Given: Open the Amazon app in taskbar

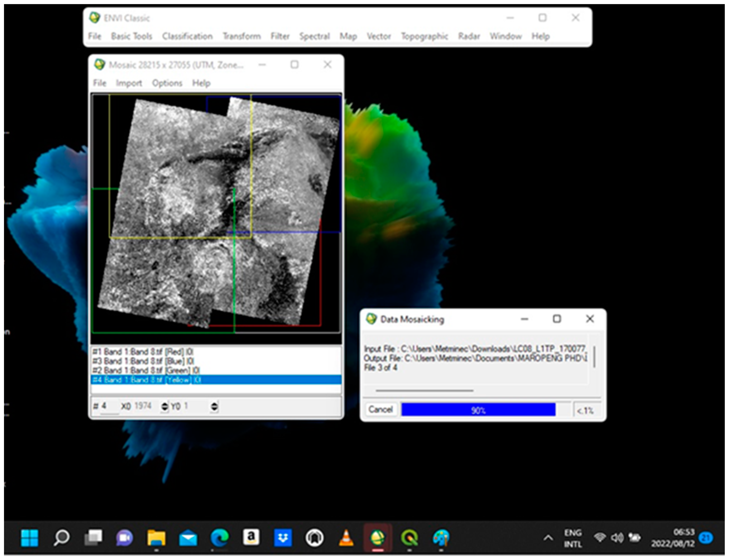Looking at the screenshot, I should pyautogui.click(x=251, y=537).
